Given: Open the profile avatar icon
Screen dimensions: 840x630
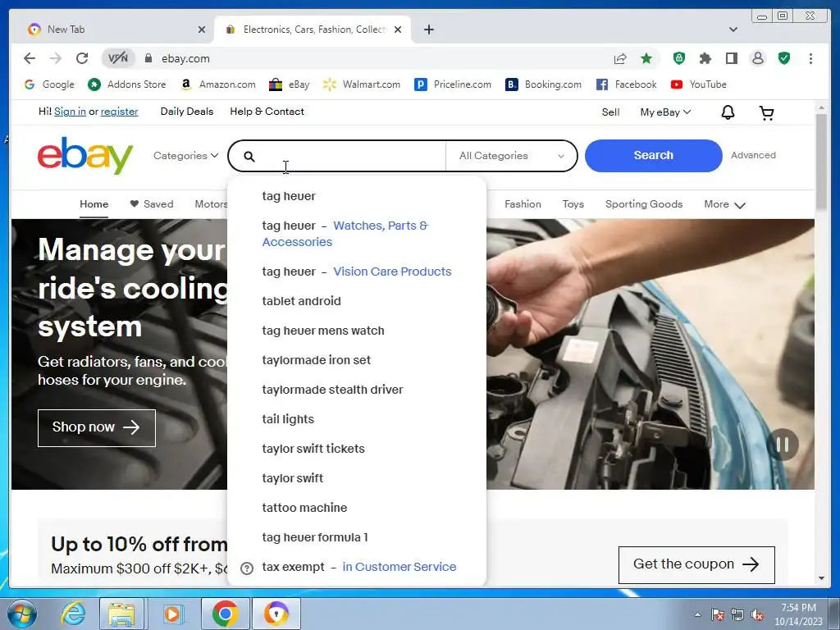Looking at the screenshot, I should pos(757,58).
